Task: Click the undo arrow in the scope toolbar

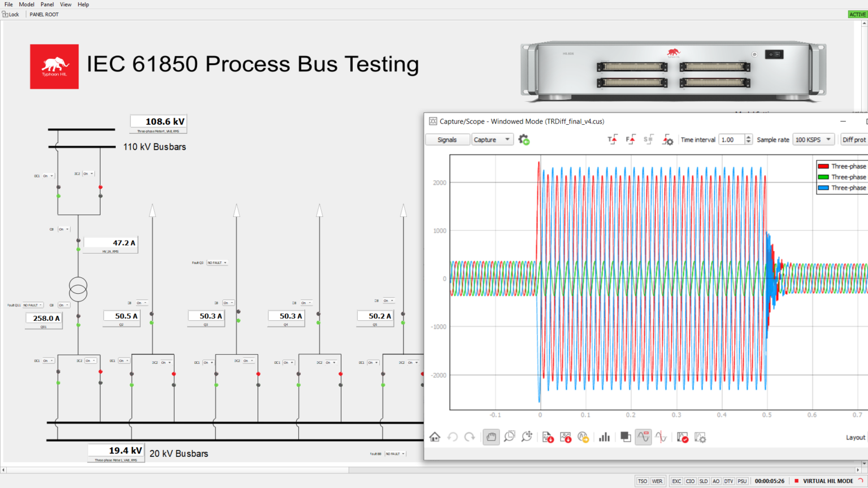Action: (452, 437)
